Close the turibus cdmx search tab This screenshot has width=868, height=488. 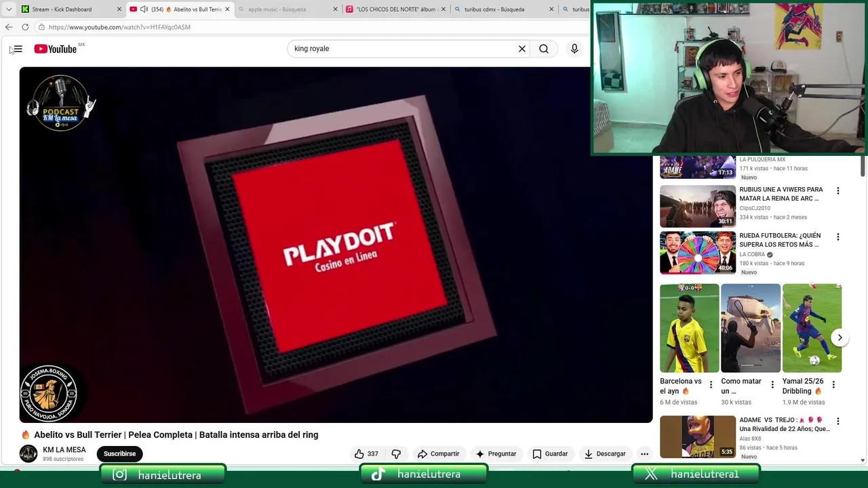click(551, 9)
